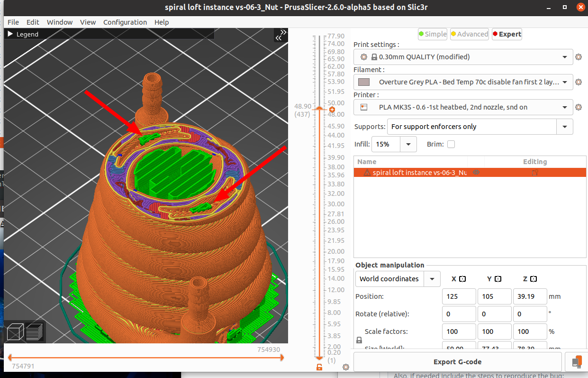Mirror along X axis icon

(x=462, y=279)
